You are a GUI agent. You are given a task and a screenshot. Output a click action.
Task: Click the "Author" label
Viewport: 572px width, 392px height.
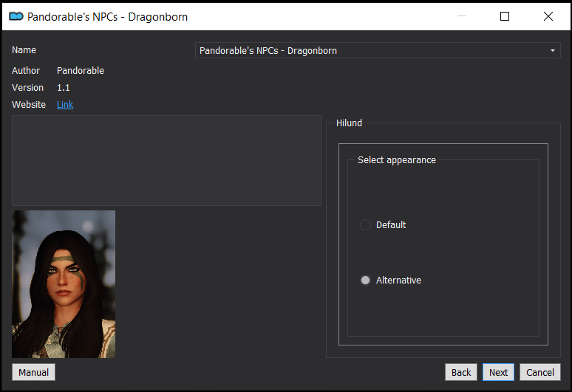(26, 71)
